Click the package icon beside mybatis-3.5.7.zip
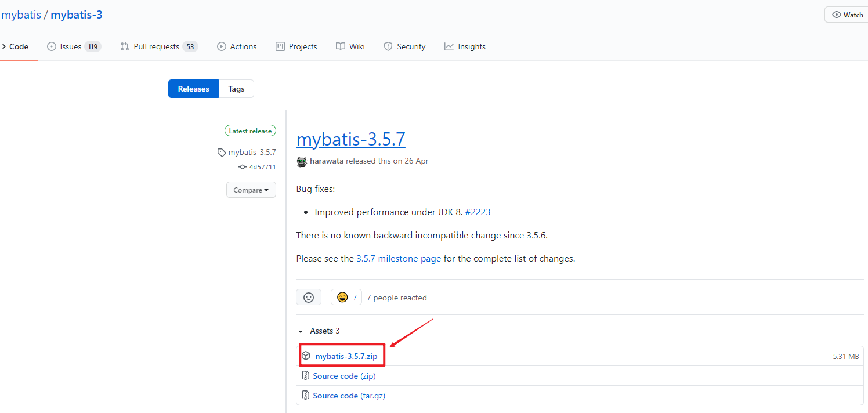The height and width of the screenshot is (413, 868). tap(306, 356)
